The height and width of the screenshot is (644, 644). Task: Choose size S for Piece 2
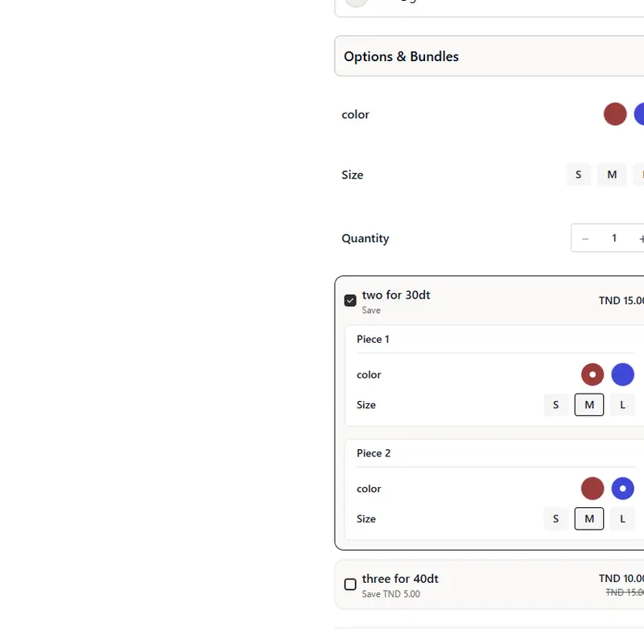(555, 519)
